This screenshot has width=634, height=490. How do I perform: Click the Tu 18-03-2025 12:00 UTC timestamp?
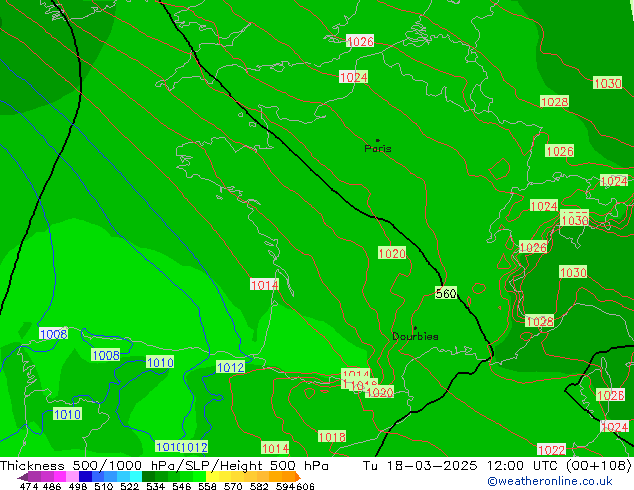(460, 465)
